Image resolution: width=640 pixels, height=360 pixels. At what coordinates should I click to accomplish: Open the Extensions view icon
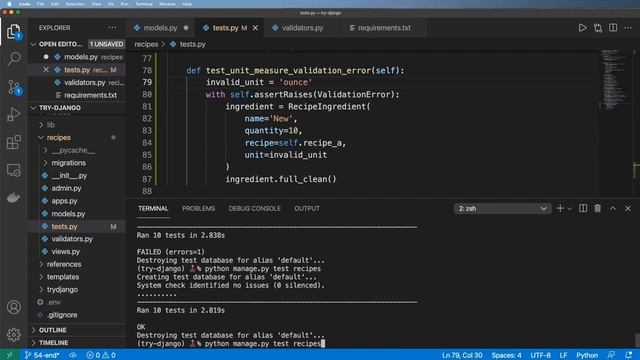click(13, 142)
